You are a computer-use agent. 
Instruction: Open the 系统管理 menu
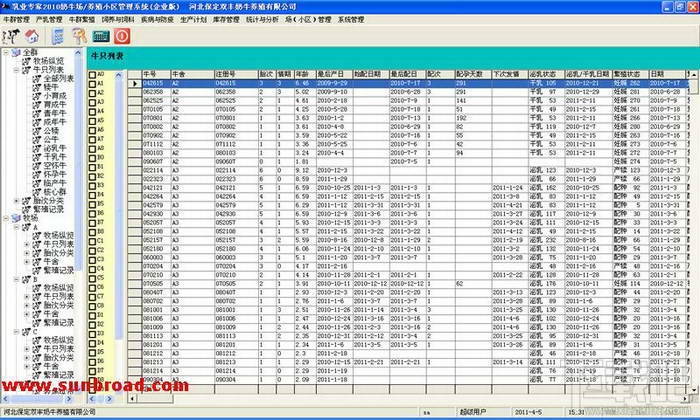point(351,20)
